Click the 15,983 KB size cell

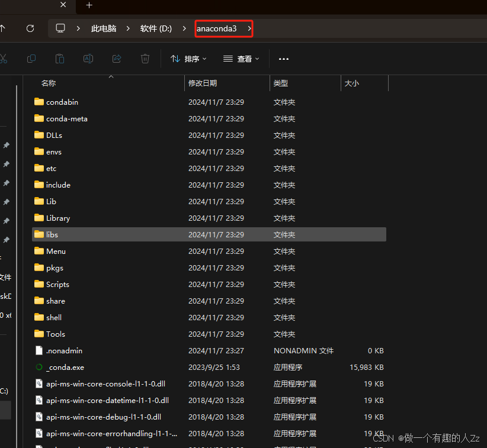pyautogui.click(x=367, y=368)
